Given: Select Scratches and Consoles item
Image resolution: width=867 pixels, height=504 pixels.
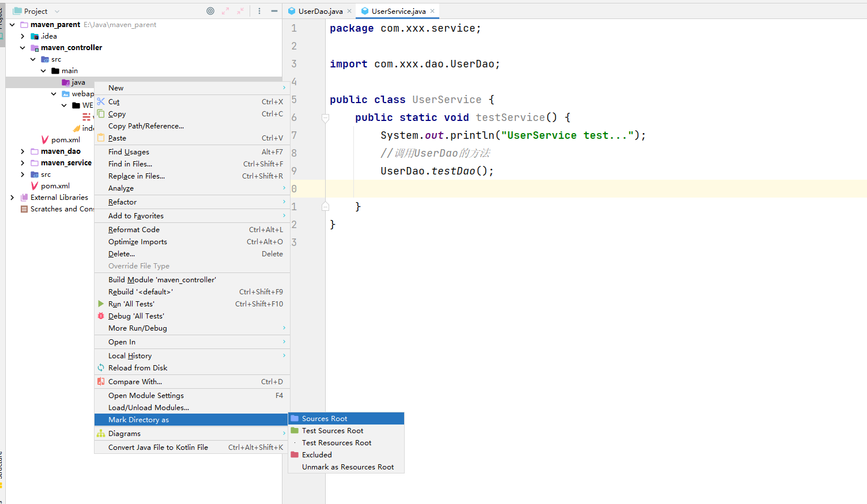Looking at the screenshot, I should pos(56,209).
